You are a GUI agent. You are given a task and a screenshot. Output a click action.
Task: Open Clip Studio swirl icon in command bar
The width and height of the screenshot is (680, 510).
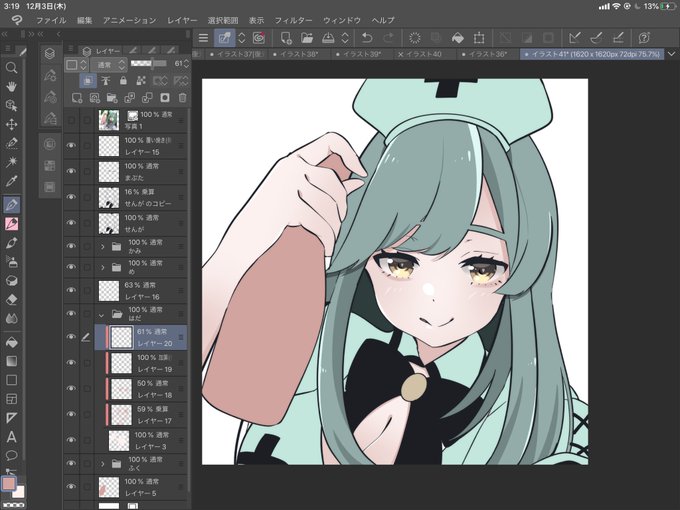pos(259,38)
